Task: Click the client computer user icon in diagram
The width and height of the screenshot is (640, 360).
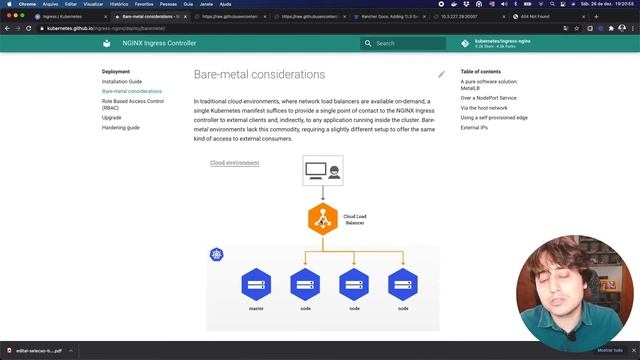Action: pos(323,171)
